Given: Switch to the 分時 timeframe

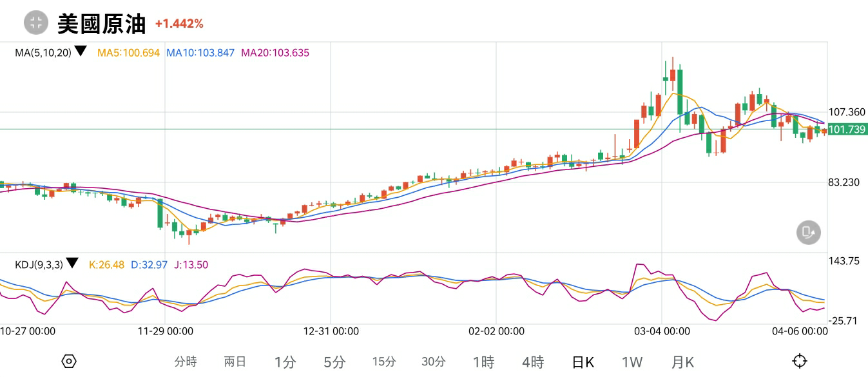Looking at the screenshot, I should coord(186,362).
